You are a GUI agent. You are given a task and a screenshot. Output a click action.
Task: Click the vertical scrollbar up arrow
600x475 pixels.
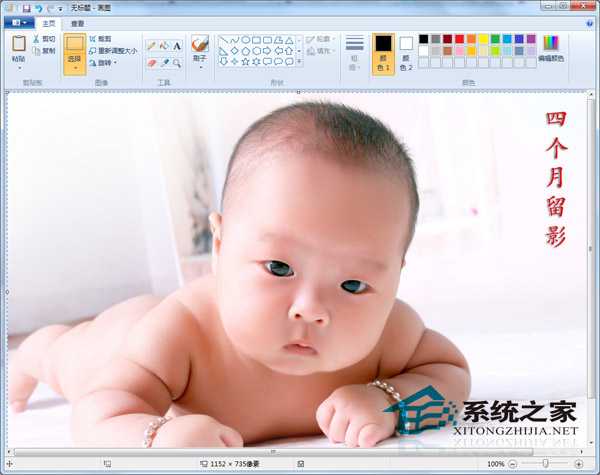(591, 94)
